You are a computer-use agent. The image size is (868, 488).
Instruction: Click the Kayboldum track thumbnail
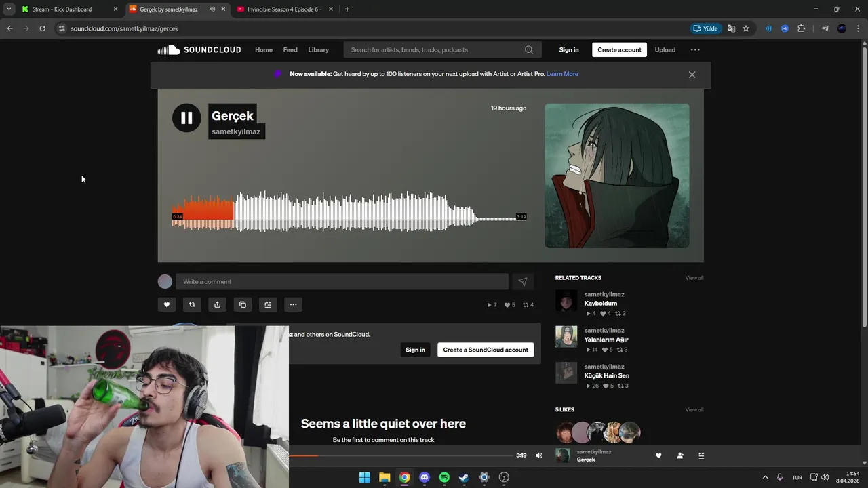click(x=566, y=301)
